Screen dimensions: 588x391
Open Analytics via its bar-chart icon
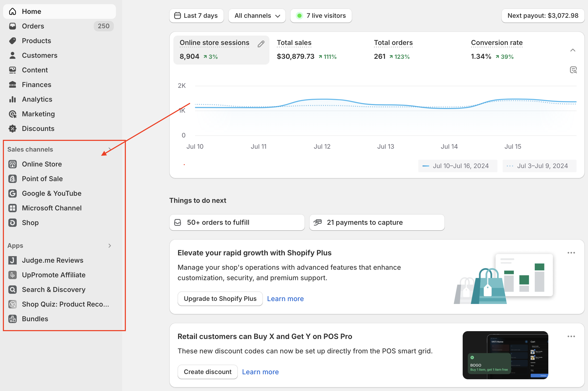12,99
